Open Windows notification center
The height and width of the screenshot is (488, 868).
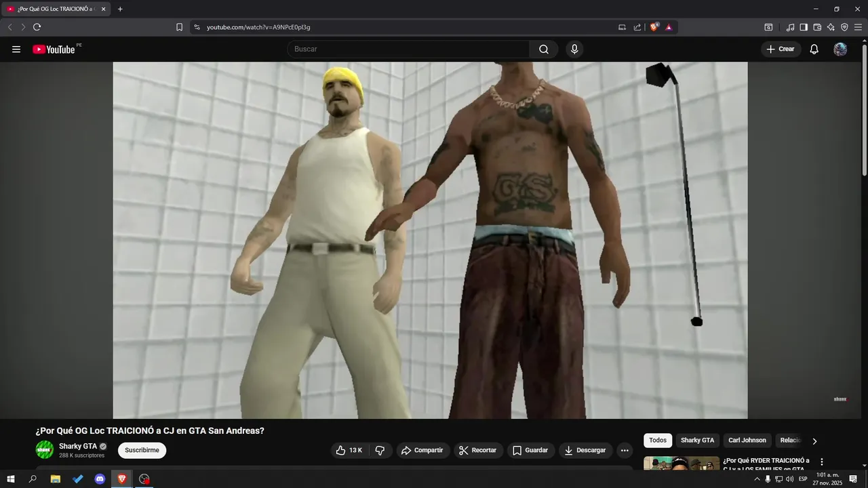tap(853, 479)
